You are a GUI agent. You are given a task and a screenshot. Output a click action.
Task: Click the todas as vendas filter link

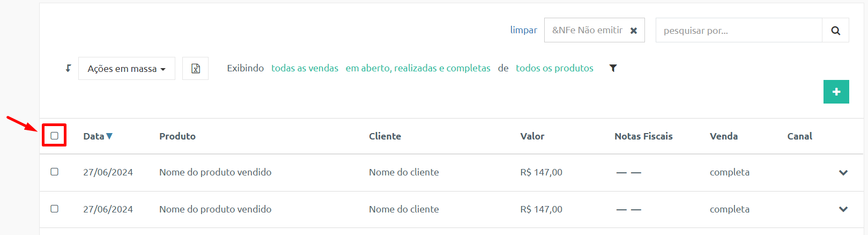tap(305, 68)
